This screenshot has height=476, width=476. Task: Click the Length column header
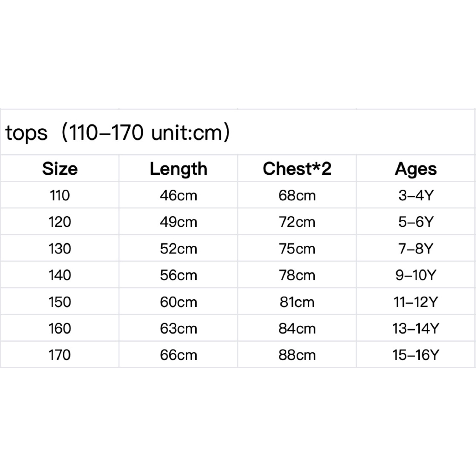coord(178,169)
